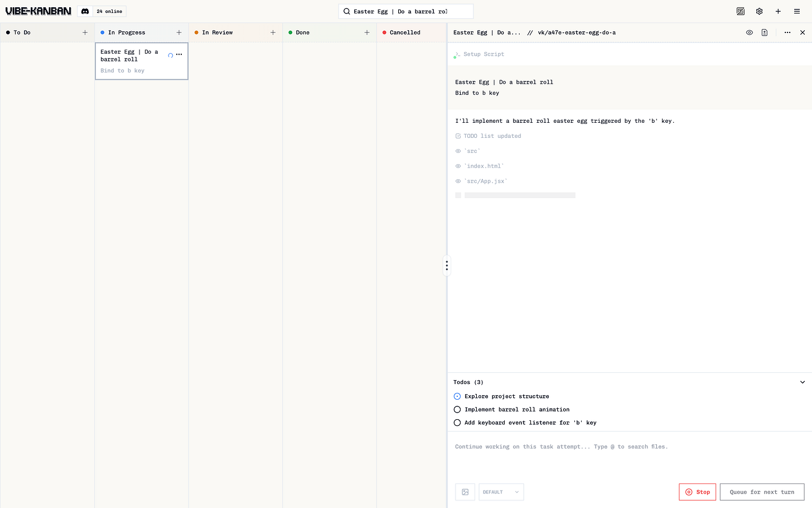
Task: Check off "Add keyboard event listener for 'b' key"
Action: [457, 423]
